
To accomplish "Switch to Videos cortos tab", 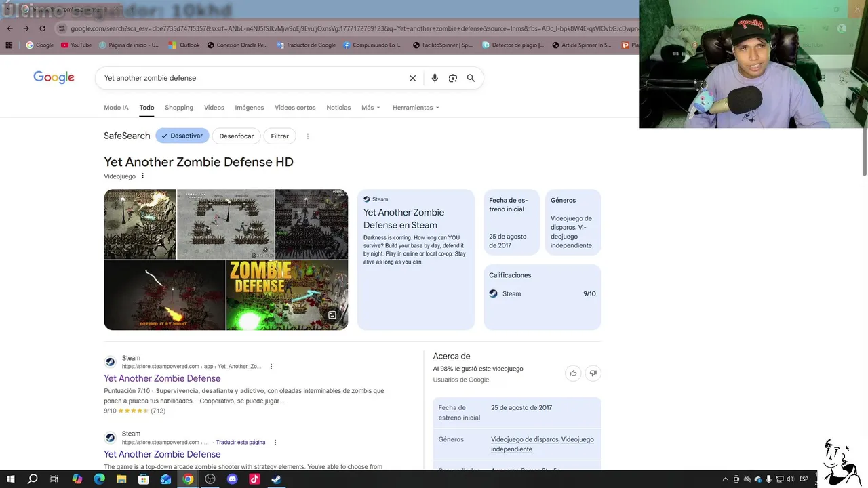I will coord(295,108).
